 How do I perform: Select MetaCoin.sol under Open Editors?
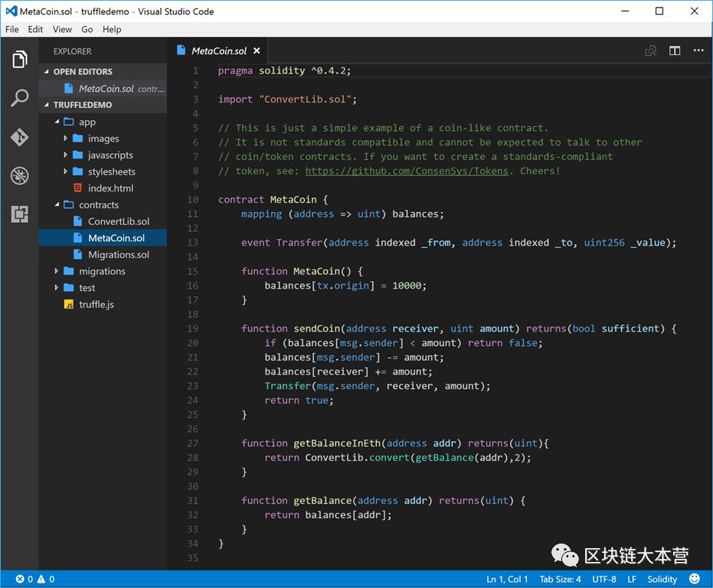[103, 88]
